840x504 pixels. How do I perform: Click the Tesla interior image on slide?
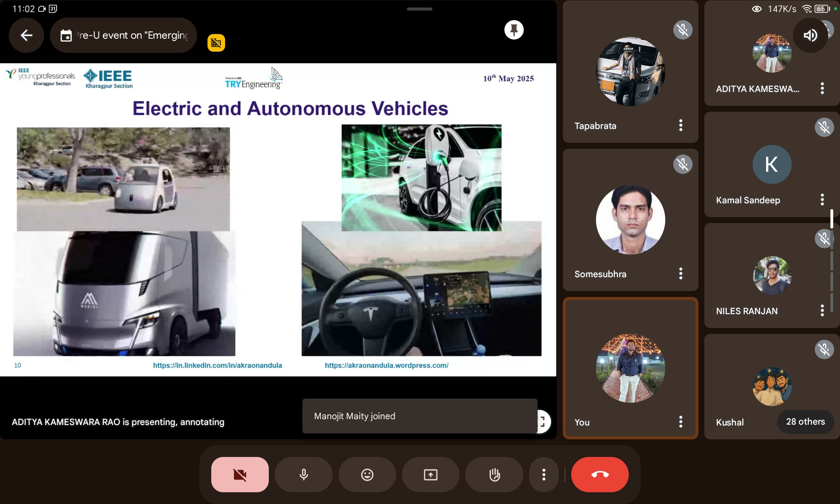tap(421, 293)
